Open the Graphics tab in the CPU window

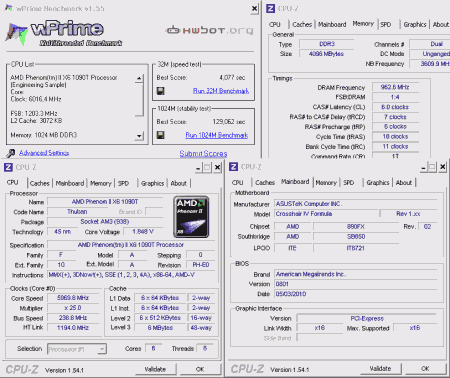pyautogui.click(x=152, y=183)
